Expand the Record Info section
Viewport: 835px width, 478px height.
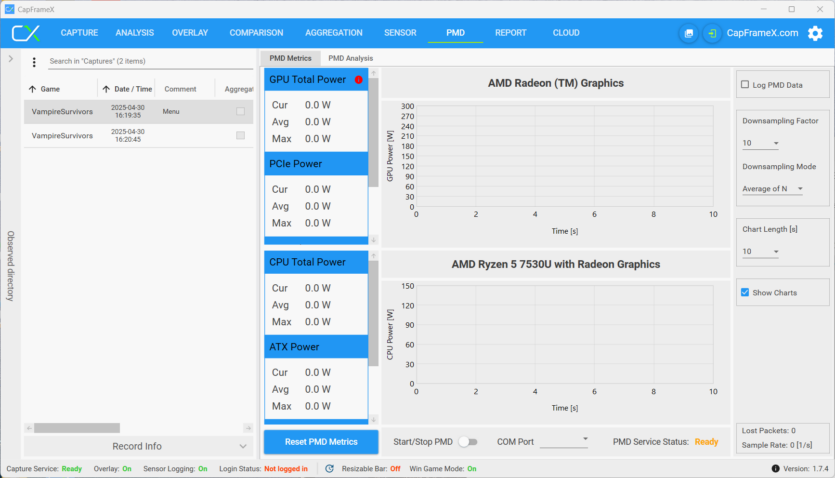(138, 446)
